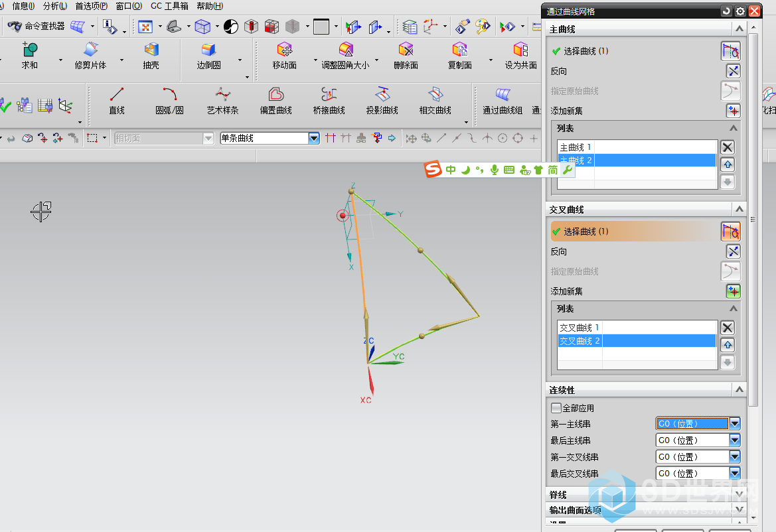
Task: Select the 圆弧/圆 arc tool
Action: 169,100
